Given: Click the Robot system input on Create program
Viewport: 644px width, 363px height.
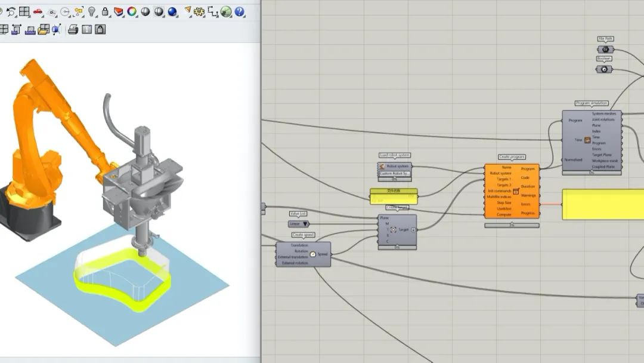Looking at the screenshot, I should 500,173.
